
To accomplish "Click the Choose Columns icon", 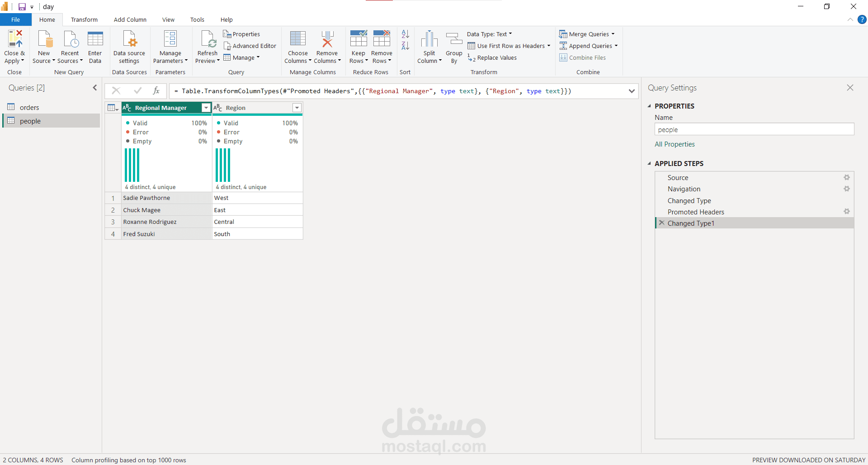I will (x=297, y=39).
